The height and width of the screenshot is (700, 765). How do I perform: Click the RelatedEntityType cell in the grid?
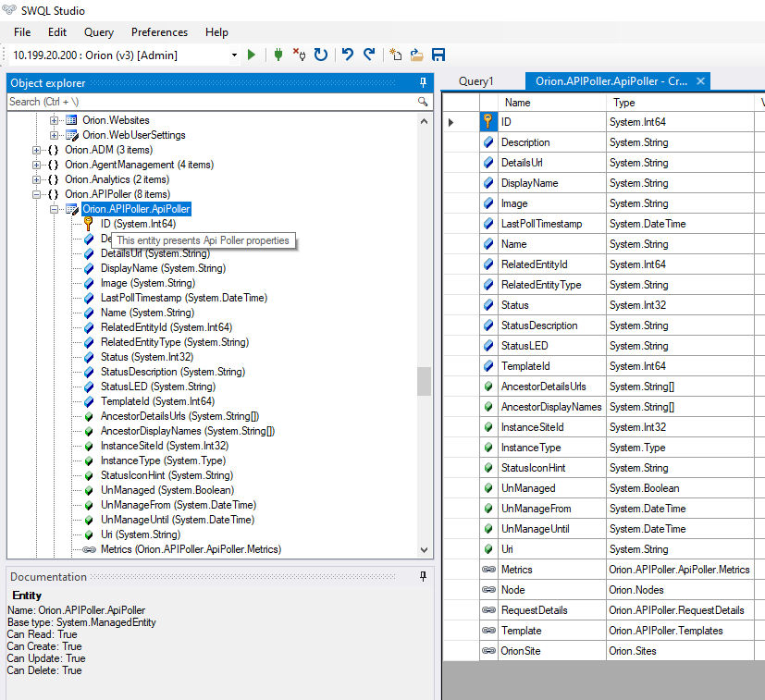tap(552, 285)
